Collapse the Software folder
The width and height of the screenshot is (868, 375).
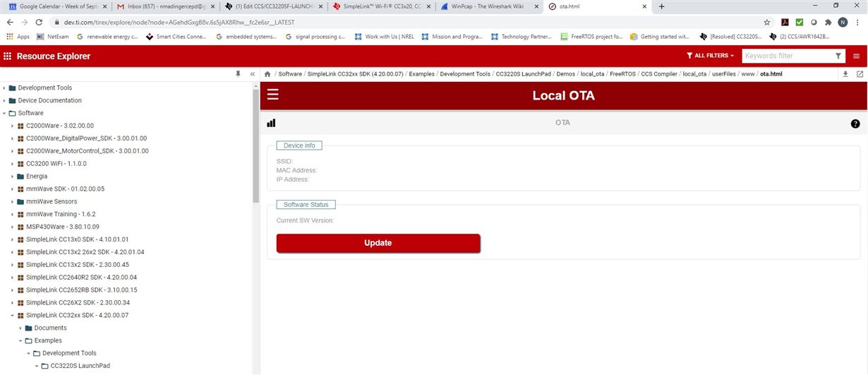pos(4,113)
